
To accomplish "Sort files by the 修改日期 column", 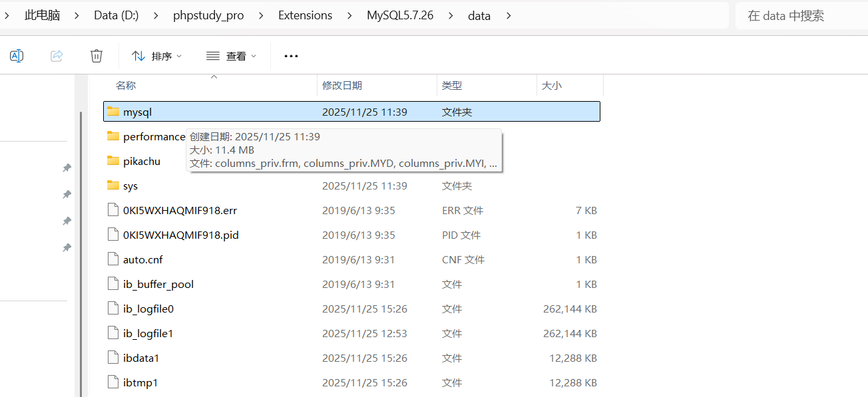I will point(343,85).
